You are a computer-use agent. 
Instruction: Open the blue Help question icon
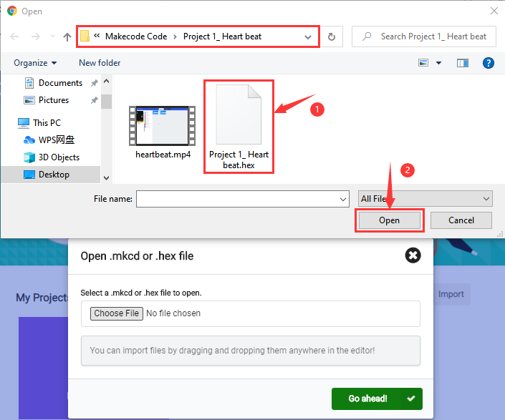pyautogui.click(x=489, y=63)
